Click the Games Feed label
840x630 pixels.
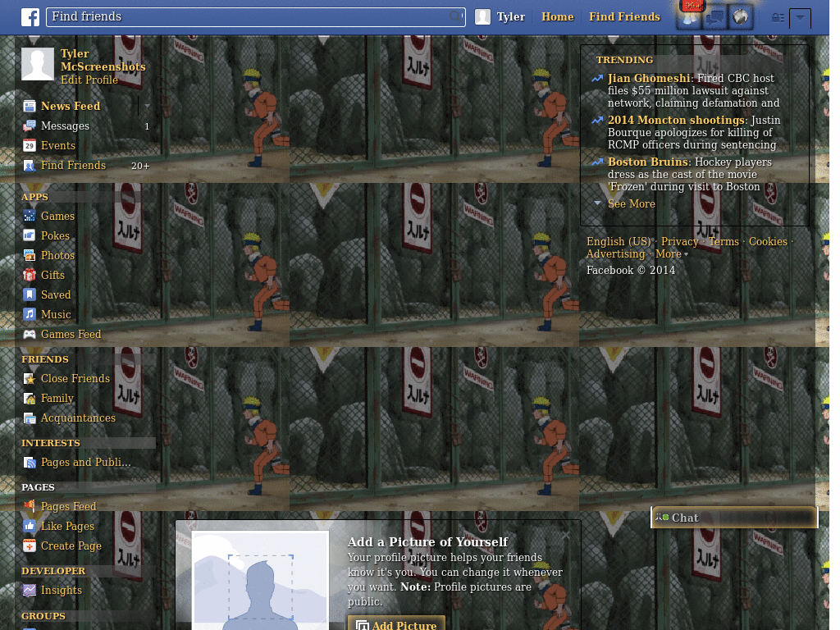point(71,335)
